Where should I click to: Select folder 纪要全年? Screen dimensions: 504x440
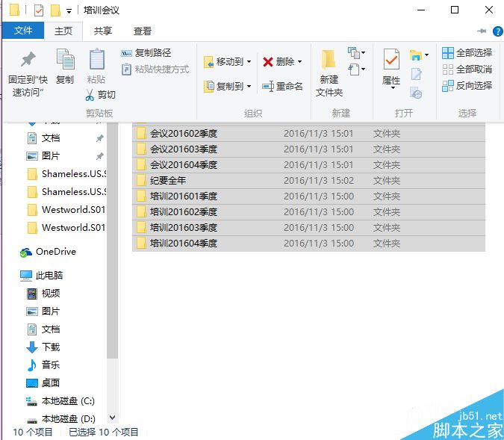308,181
